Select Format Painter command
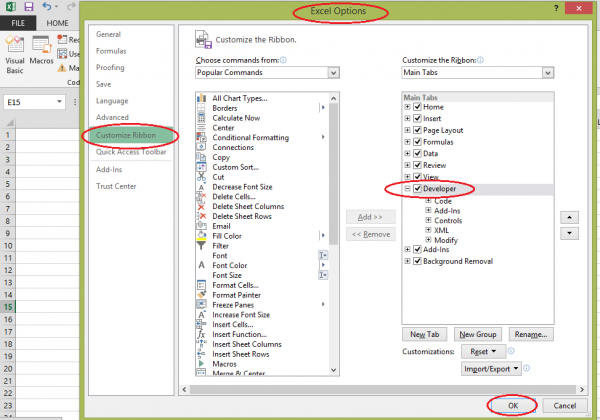The image size is (600, 420). [x=236, y=295]
